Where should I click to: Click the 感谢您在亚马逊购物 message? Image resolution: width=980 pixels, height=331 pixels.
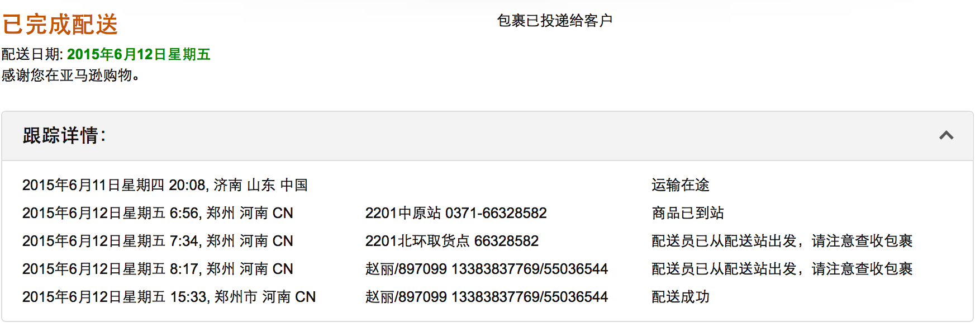click(x=70, y=75)
